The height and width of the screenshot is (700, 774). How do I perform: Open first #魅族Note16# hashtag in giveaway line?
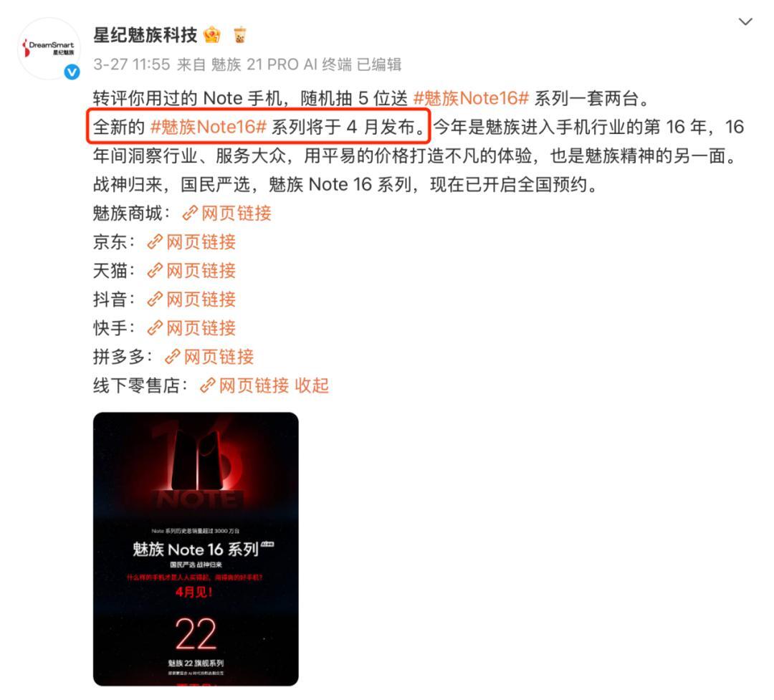[x=471, y=98]
